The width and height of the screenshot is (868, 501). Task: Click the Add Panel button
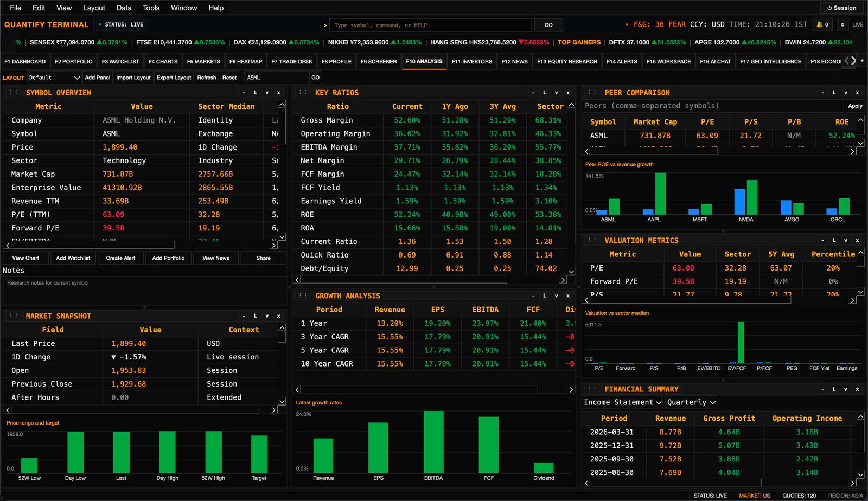[x=98, y=78]
